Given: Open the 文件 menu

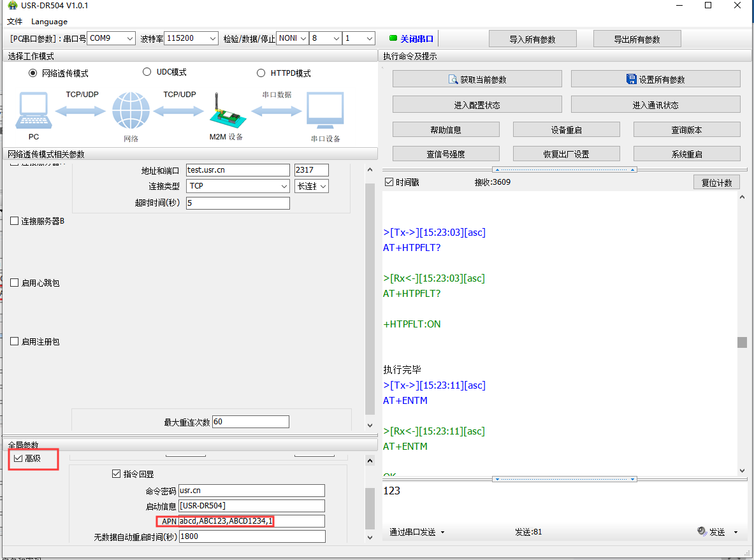Looking at the screenshot, I should [x=15, y=22].
